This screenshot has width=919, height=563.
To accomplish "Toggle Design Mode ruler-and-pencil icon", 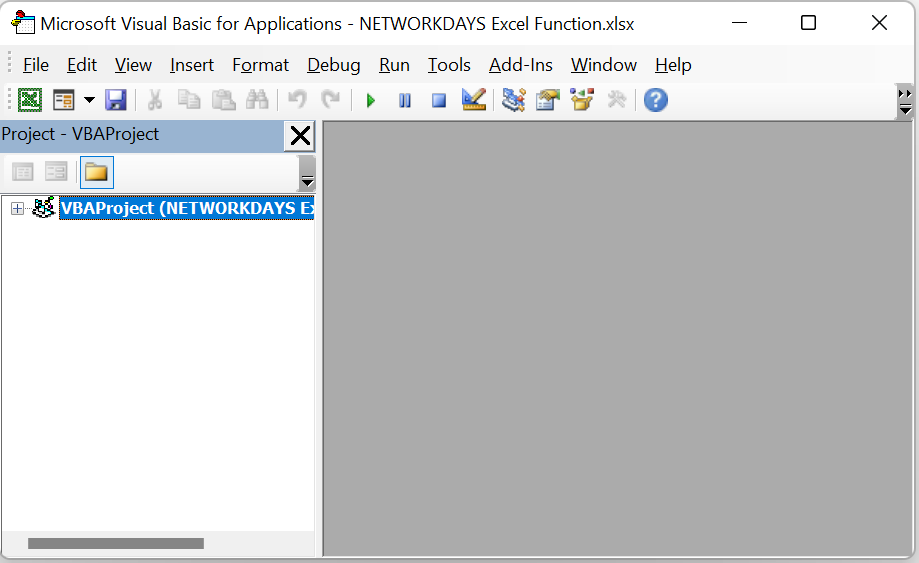I will (x=474, y=100).
